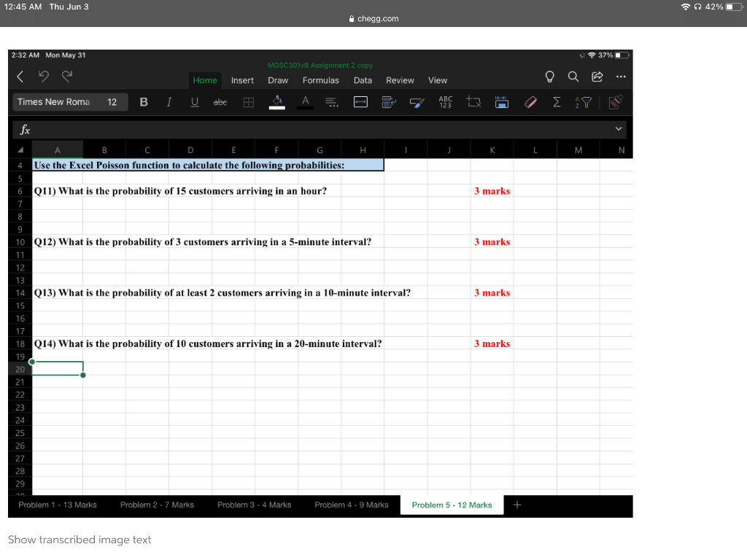Screen dimensions: 747x560
Task: Open the three-dot more options menu
Action: pyautogui.click(x=621, y=77)
